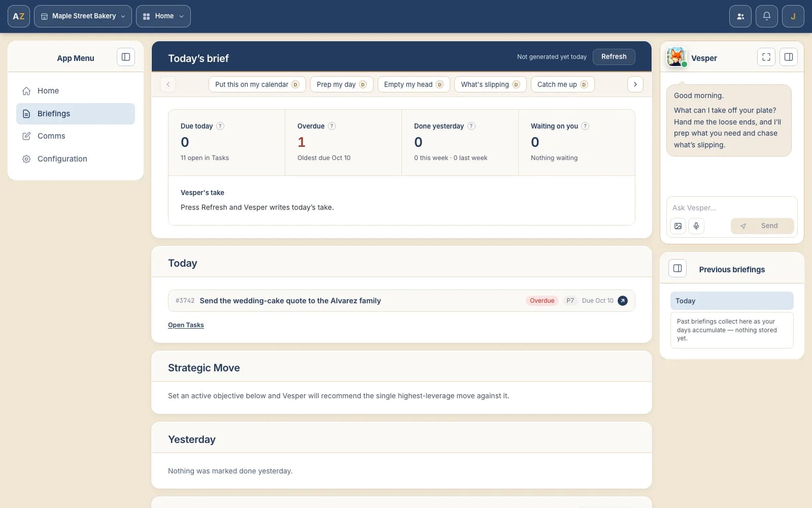Click the Vesper fox avatar
Viewport: 812px width, 508px height.
tap(676, 57)
